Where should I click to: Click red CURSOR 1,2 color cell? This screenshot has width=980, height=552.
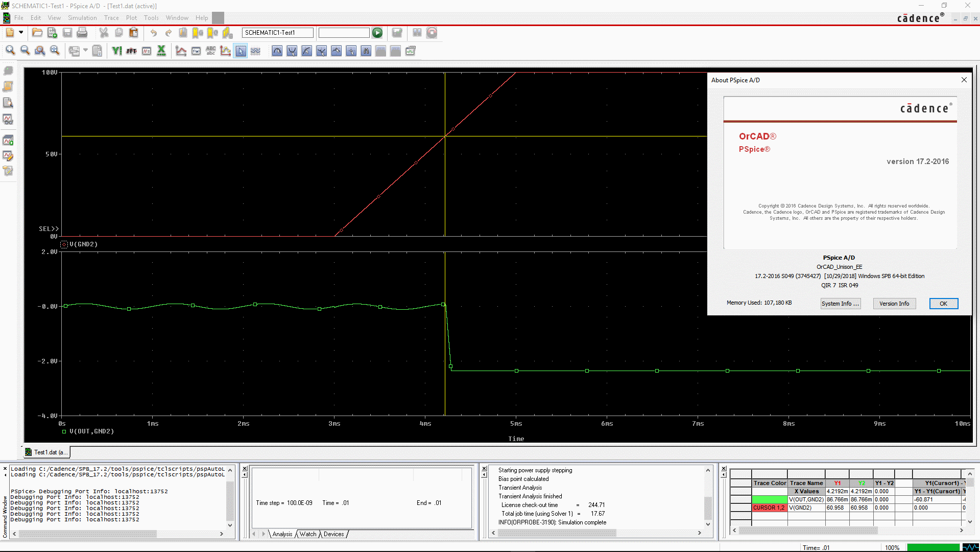(770, 508)
